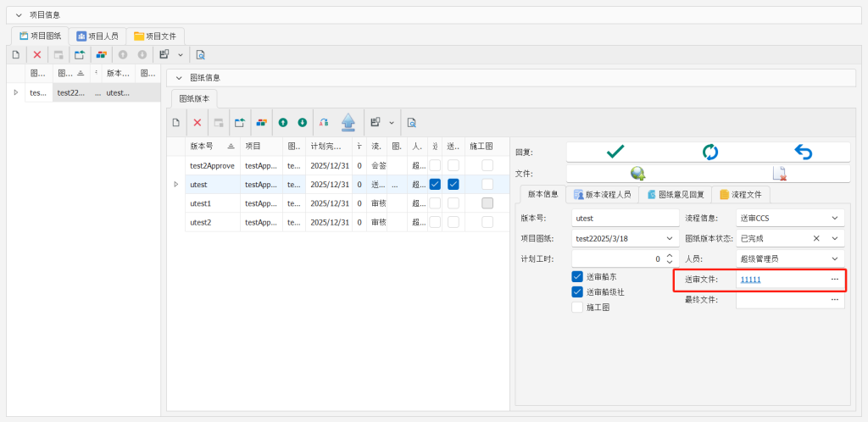
Task: Uncheck the 送审船东 checkbox
Action: coord(577,276)
